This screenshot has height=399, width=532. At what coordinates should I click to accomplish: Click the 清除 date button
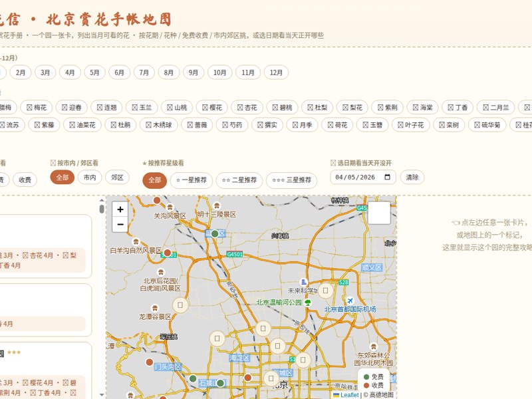[412, 177]
